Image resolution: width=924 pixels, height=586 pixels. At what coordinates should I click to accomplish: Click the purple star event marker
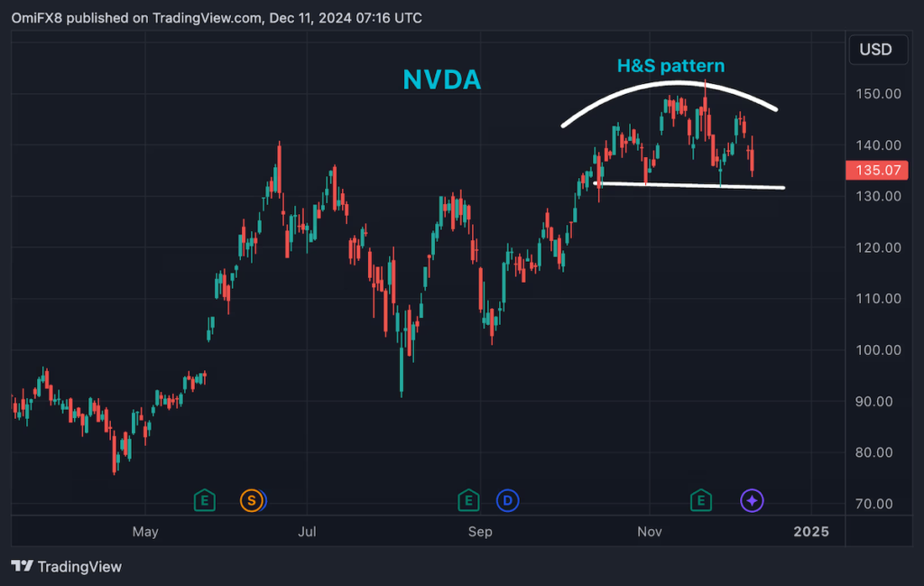[x=752, y=500]
